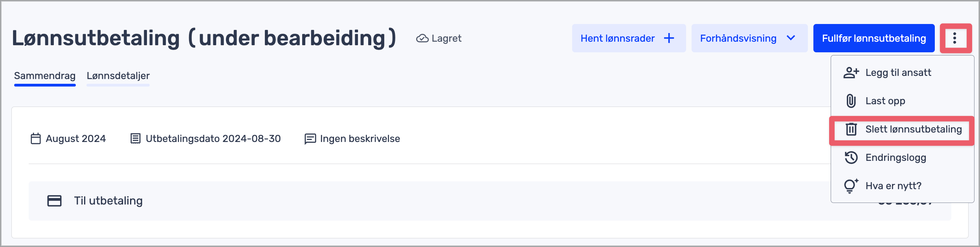
Task: Click the receipt icon beside Utbetalingsdato
Action: (x=135, y=139)
